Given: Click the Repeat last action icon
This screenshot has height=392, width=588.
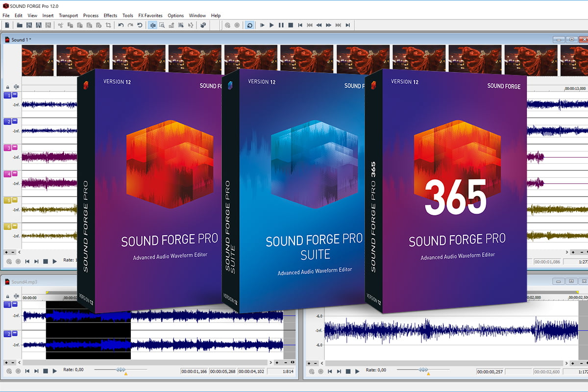Looking at the screenshot, I should [140, 25].
